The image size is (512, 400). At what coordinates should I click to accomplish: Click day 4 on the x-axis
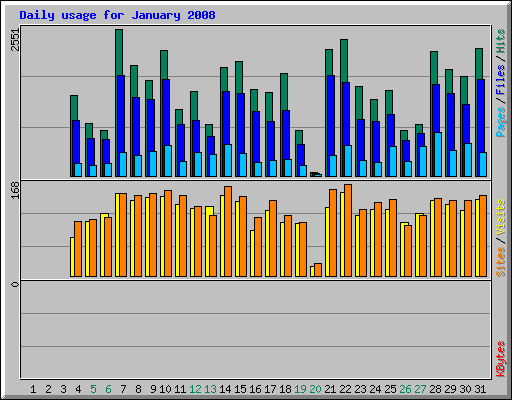78,389
